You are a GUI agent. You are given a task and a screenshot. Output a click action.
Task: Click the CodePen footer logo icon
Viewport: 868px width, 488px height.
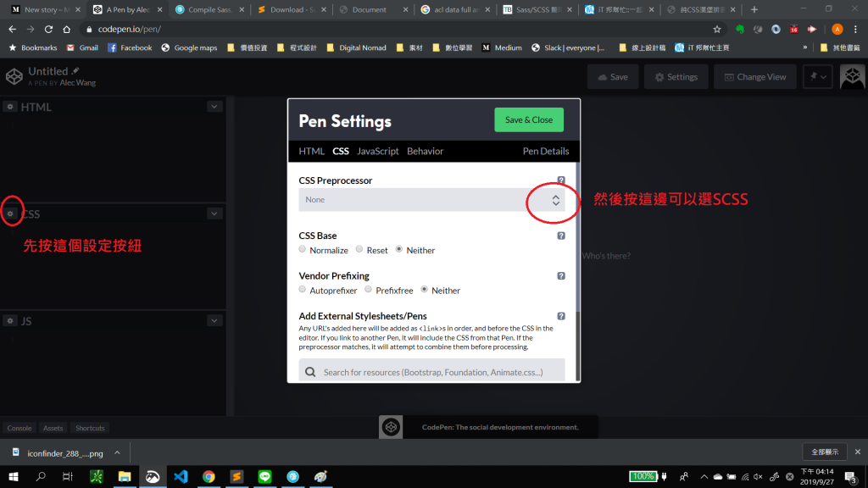tap(391, 427)
